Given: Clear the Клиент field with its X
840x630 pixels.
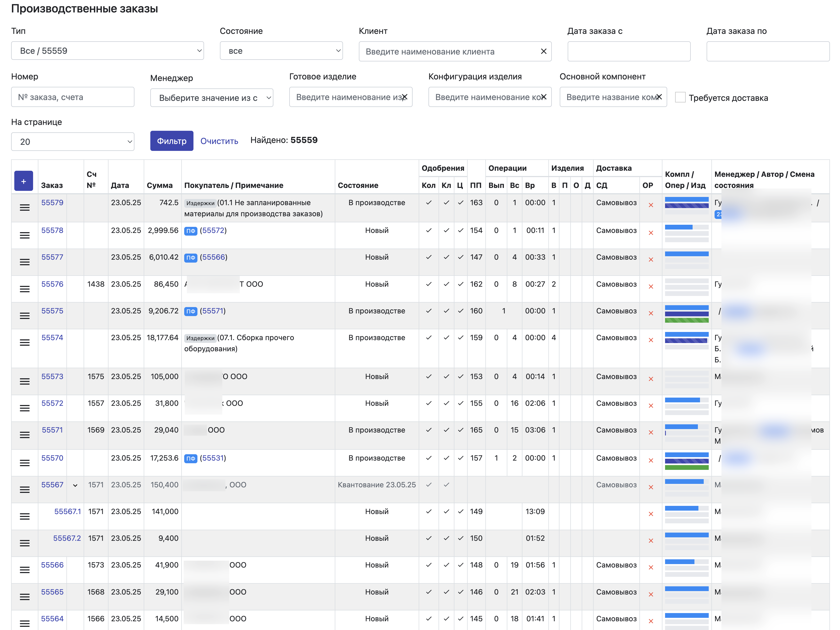Looking at the screenshot, I should click(x=543, y=51).
